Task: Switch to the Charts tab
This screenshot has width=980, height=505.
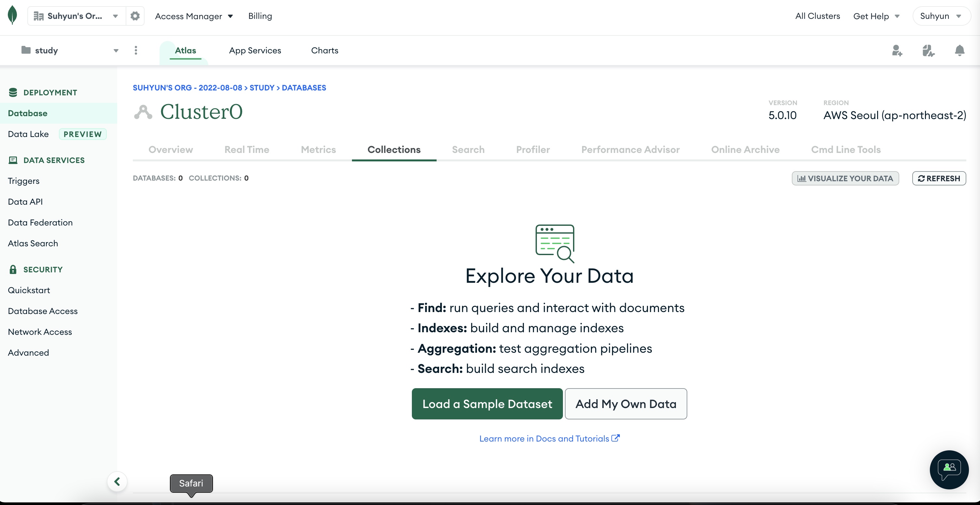Action: click(x=325, y=50)
